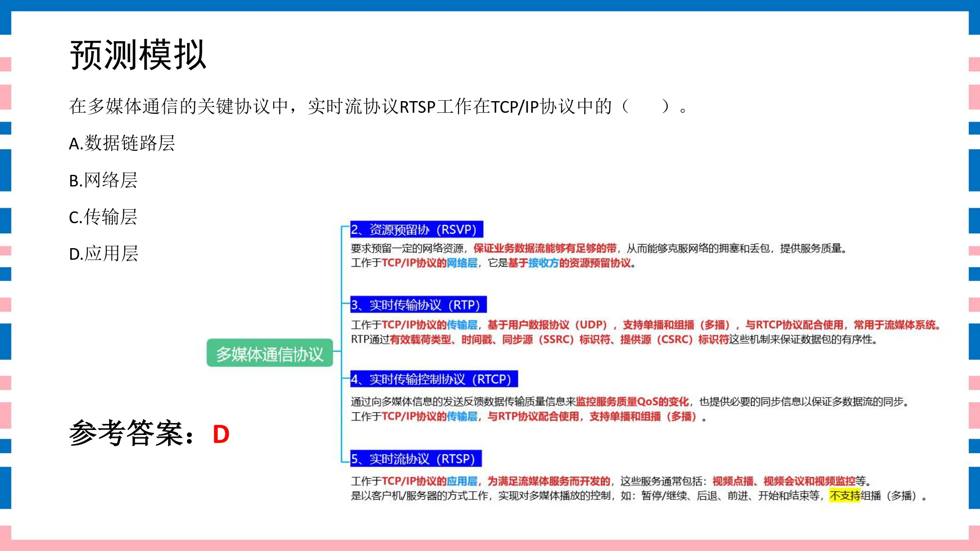Click the title 预测模拟

138,55
